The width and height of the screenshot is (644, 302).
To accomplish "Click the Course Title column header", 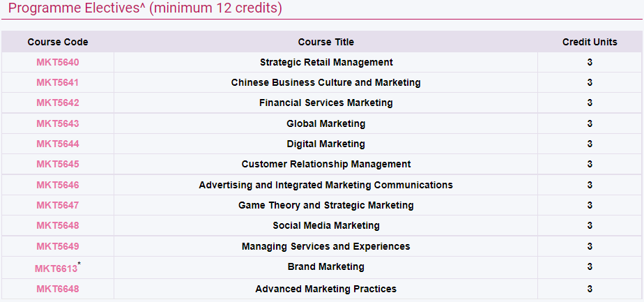I will [x=325, y=42].
